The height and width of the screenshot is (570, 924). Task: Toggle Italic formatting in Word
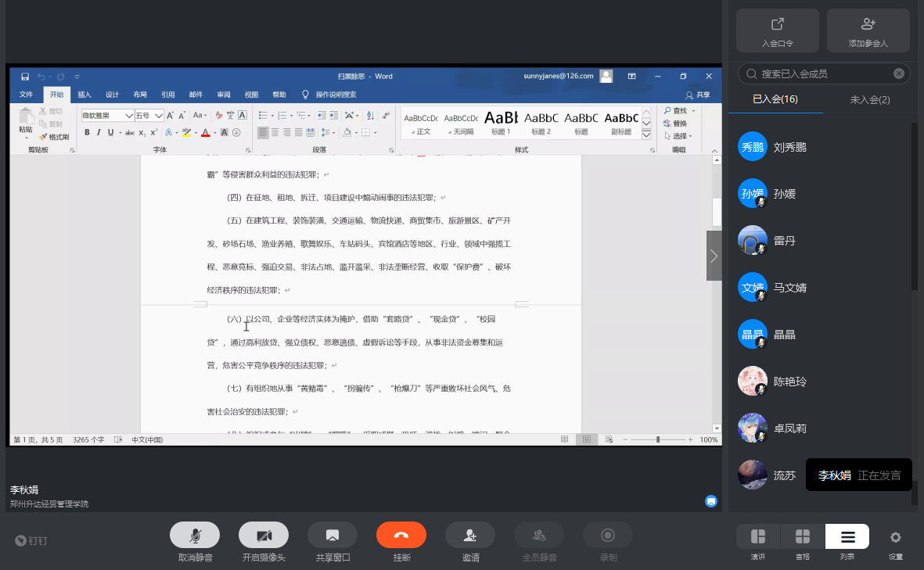[99, 132]
